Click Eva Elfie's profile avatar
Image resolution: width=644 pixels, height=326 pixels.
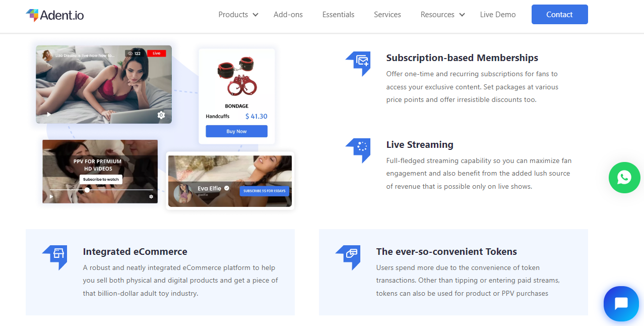(184, 193)
